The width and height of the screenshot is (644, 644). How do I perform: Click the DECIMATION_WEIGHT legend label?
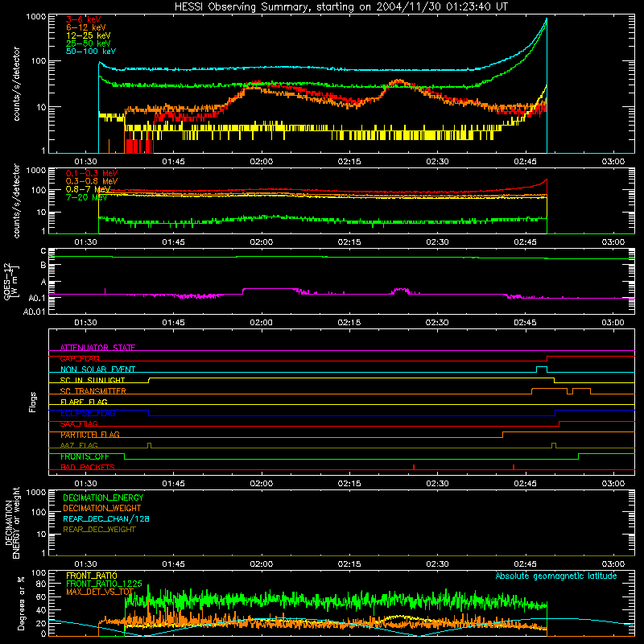[x=102, y=508]
